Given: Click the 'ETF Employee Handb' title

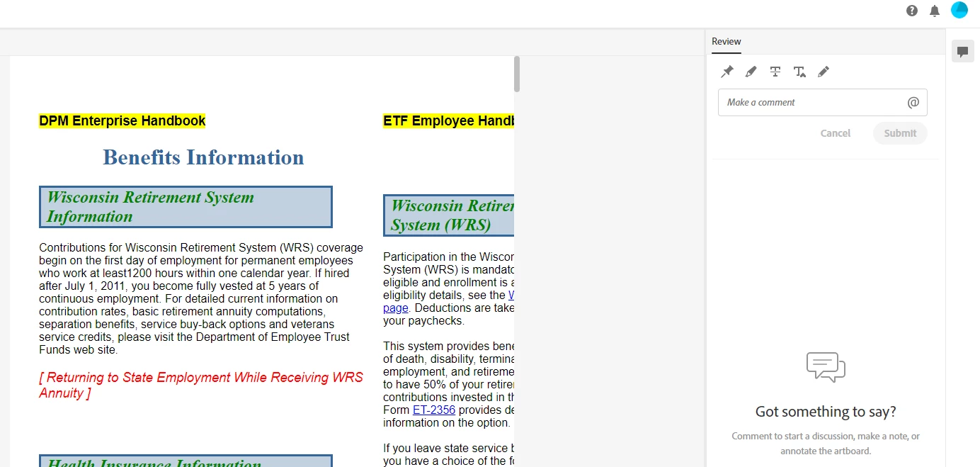Looking at the screenshot, I should coord(448,121).
